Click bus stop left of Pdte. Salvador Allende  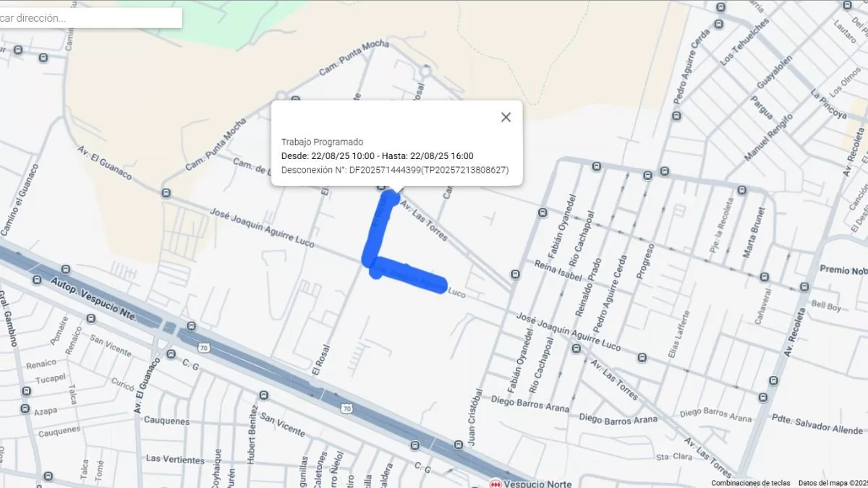[762, 397]
